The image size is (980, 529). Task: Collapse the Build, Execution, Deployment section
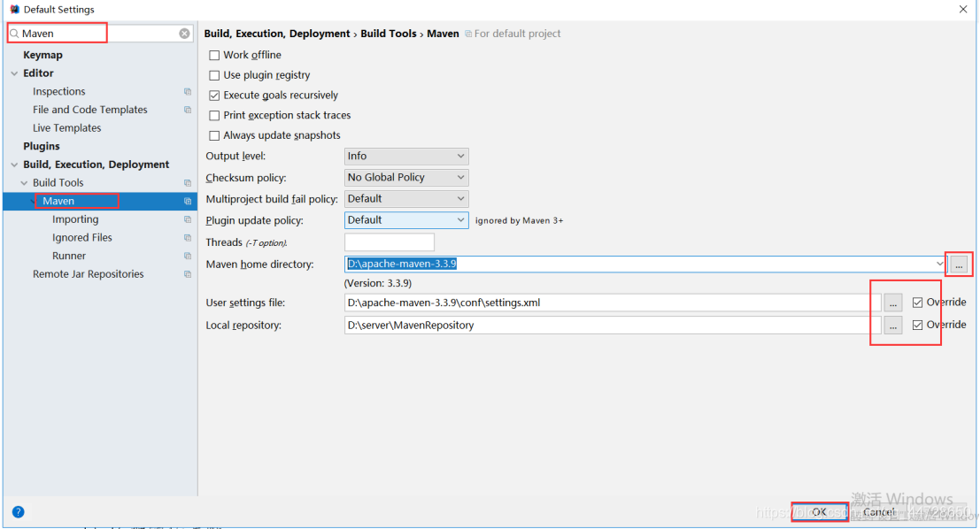(x=14, y=165)
